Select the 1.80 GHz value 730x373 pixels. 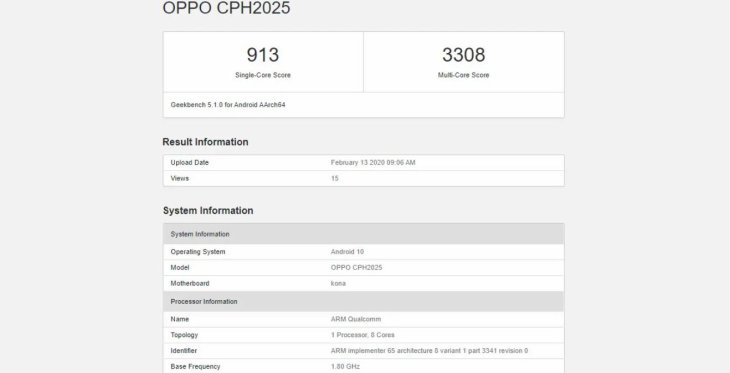[x=345, y=367]
